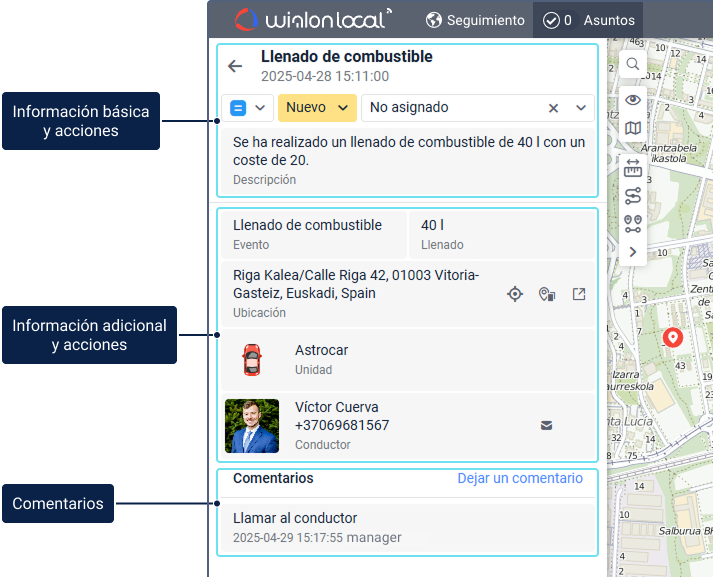Viewport: 713px width, 577px height.
Task: Go back using the arrow beside Llenado de combustible
Action: [x=235, y=67]
